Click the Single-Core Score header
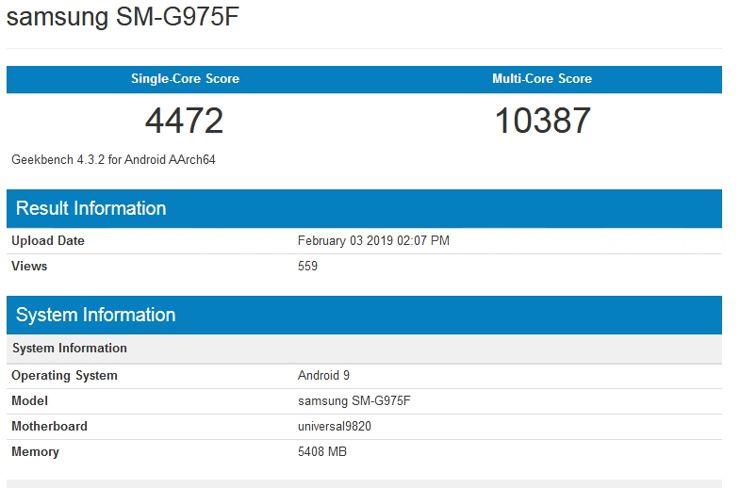 point(185,78)
